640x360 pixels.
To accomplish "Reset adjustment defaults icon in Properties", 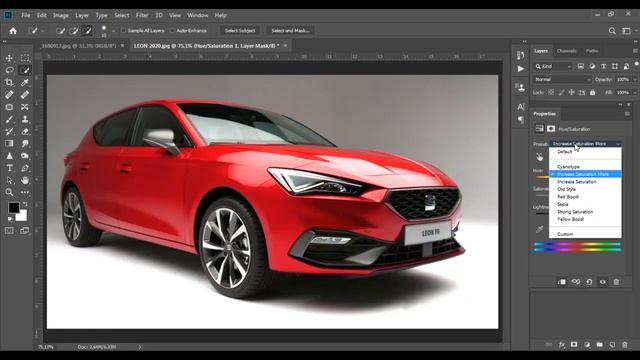I will 589,282.
